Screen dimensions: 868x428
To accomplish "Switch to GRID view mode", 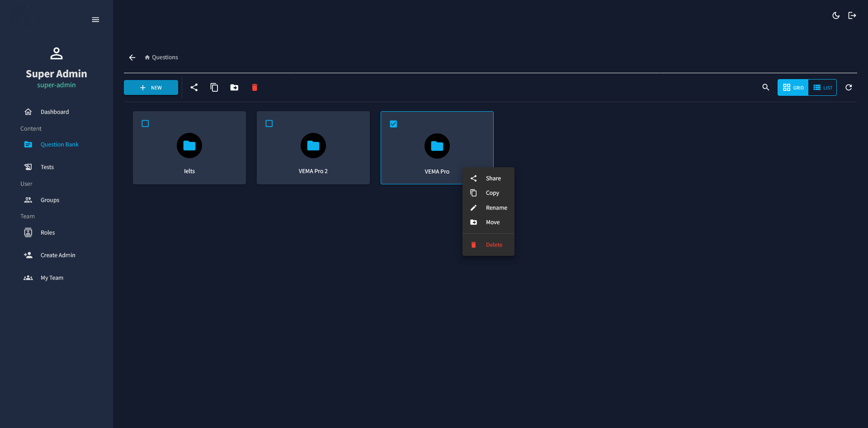I will point(793,87).
